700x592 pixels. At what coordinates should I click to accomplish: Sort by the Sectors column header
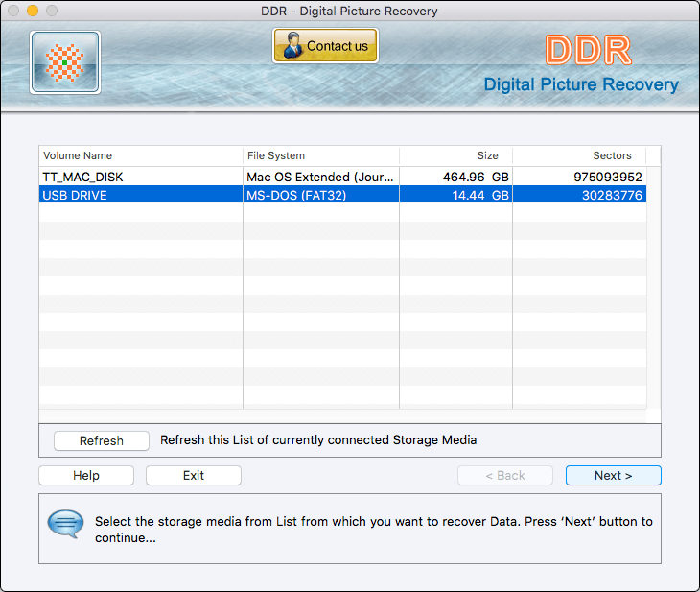tap(579, 155)
